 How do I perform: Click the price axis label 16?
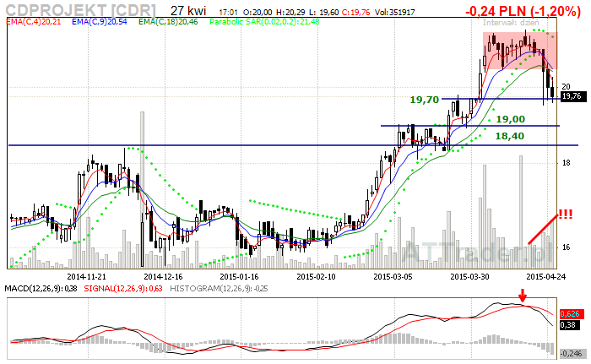pyautogui.click(x=566, y=247)
